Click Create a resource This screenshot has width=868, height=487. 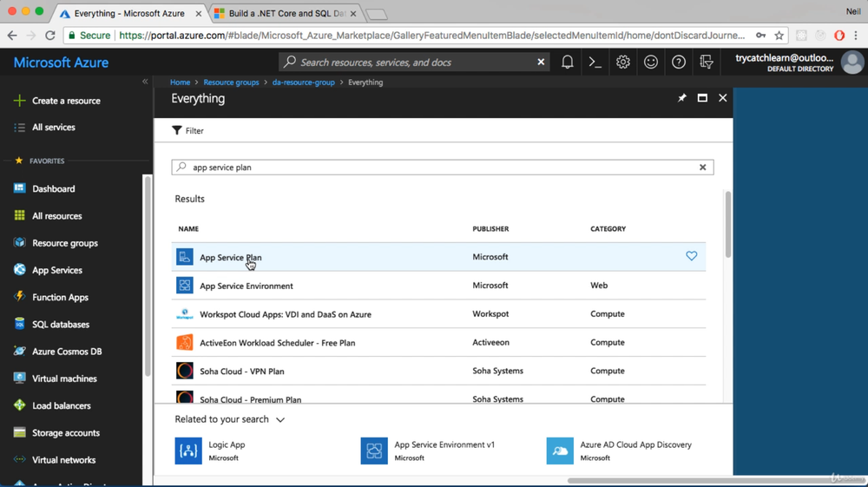pyautogui.click(x=65, y=101)
